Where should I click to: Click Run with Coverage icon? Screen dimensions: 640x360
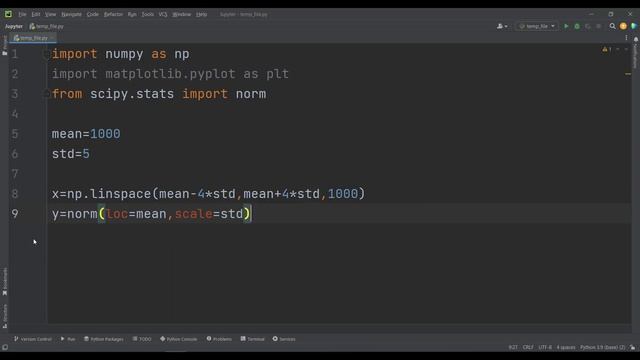click(x=588, y=26)
